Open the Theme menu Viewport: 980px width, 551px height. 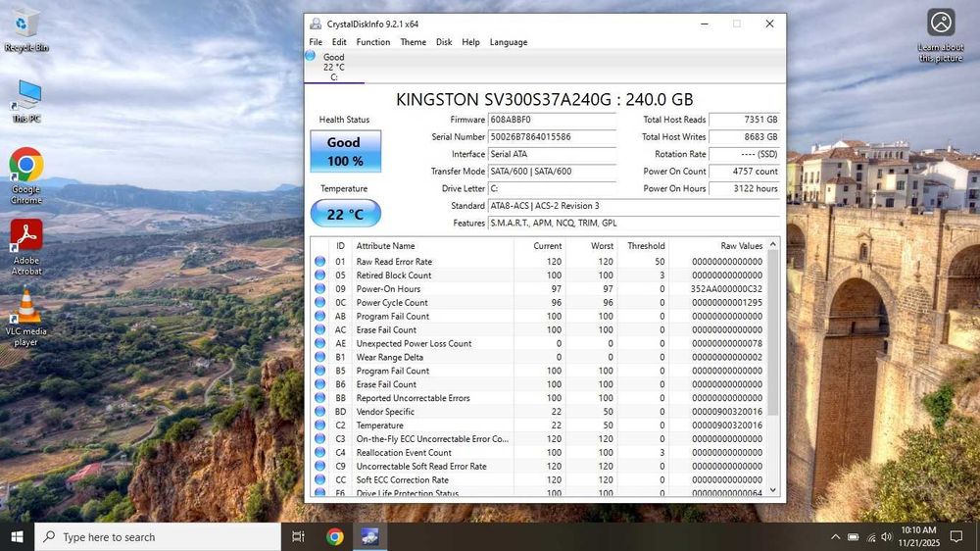[414, 42]
